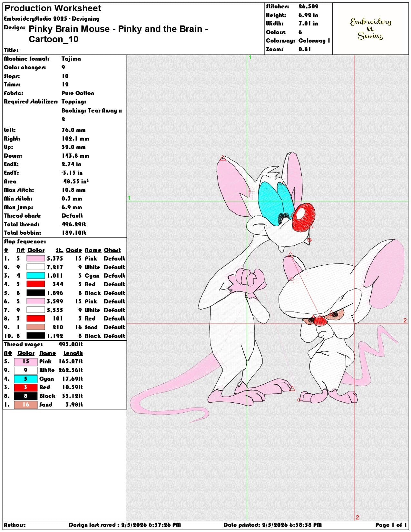Select the Max stitch value '10.8 mm'

(73, 190)
